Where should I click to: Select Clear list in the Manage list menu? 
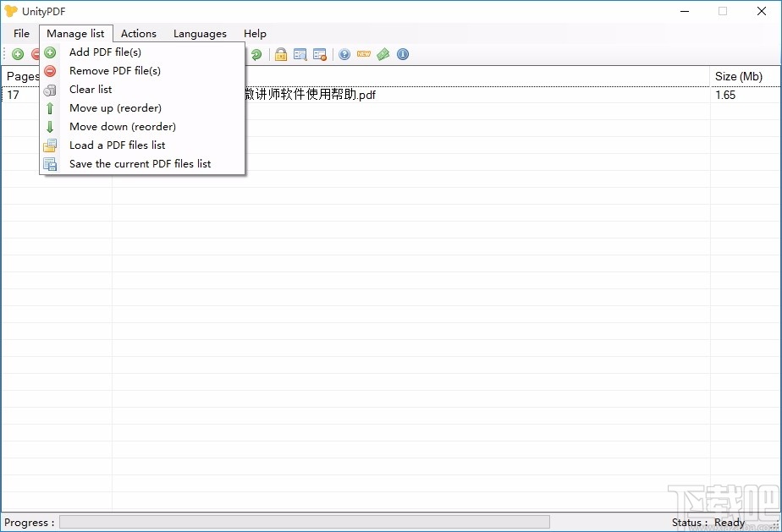pyautogui.click(x=90, y=89)
